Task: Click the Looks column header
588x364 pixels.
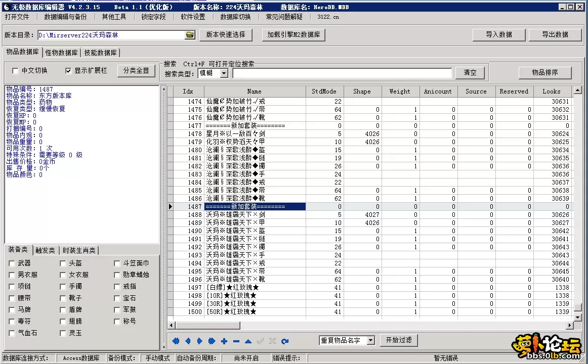Action: coord(552,92)
